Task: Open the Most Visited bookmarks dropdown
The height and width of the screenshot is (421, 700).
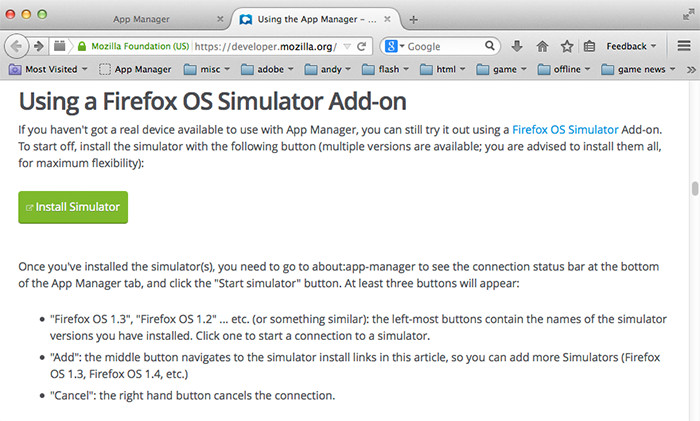Action: click(48, 69)
